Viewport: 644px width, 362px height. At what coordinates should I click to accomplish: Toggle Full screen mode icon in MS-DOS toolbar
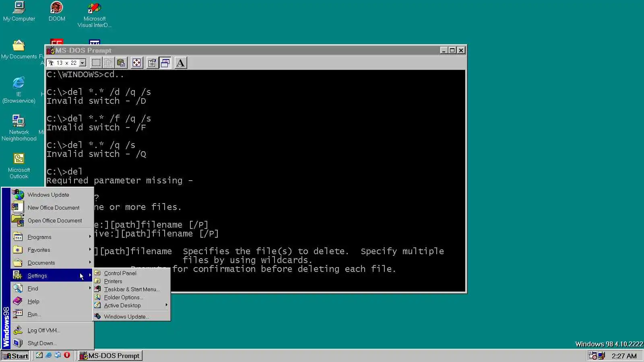(x=137, y=63)
